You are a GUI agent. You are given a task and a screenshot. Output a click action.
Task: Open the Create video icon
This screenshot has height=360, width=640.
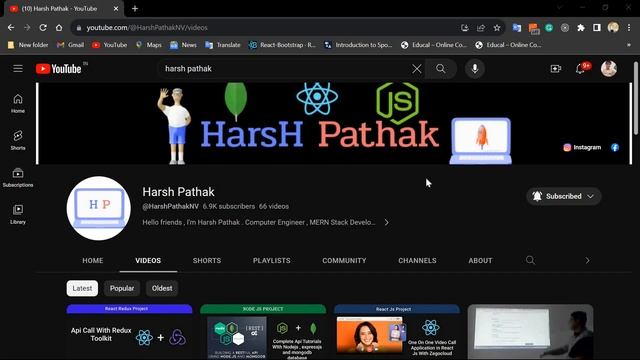click(556, 69)
